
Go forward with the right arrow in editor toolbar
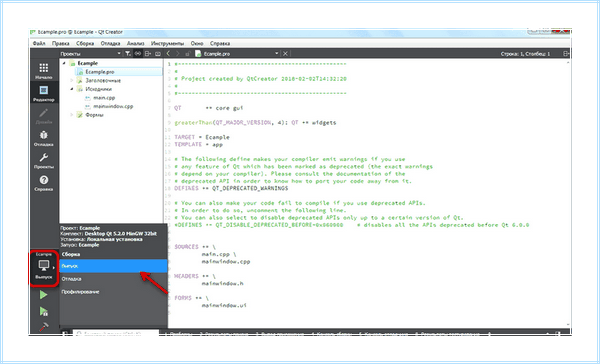click(x=178, y=54)
